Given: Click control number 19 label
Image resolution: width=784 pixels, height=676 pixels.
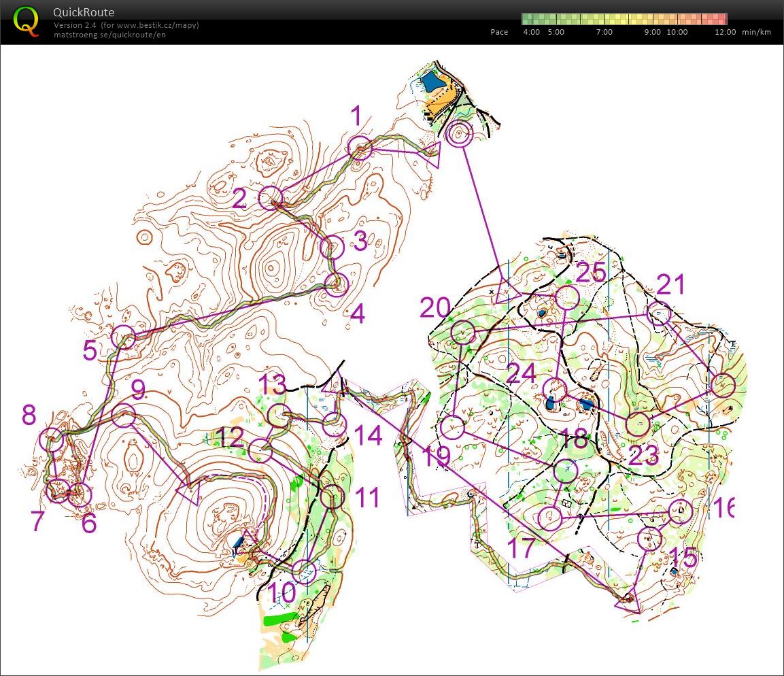Looking at the screenshot, I should [x=437, y=456].
